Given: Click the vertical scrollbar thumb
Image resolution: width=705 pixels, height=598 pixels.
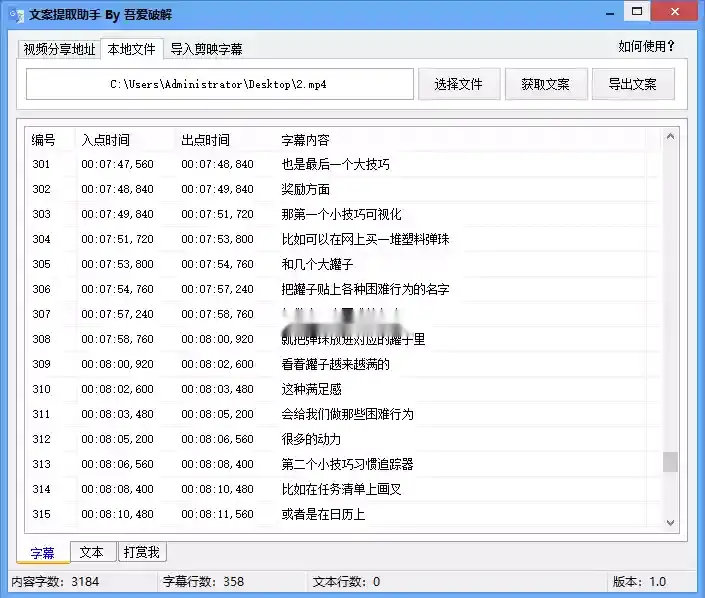Looking at the screenshot, I should pyautogui.click(x=670, y=461).
